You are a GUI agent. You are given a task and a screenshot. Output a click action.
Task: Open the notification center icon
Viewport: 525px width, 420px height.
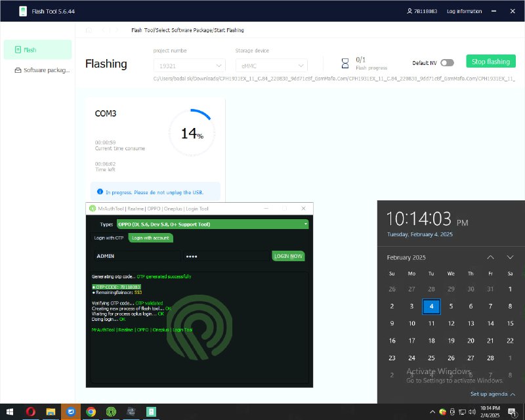512,412
